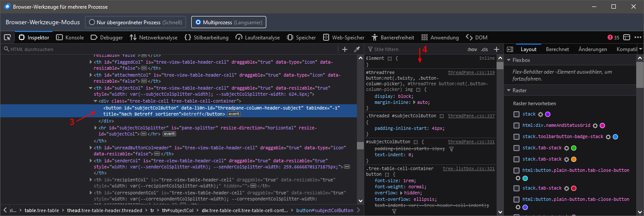644x216 pixels.
Task: Choose responsive frame selector icon
Action: [x=627, y=38]
